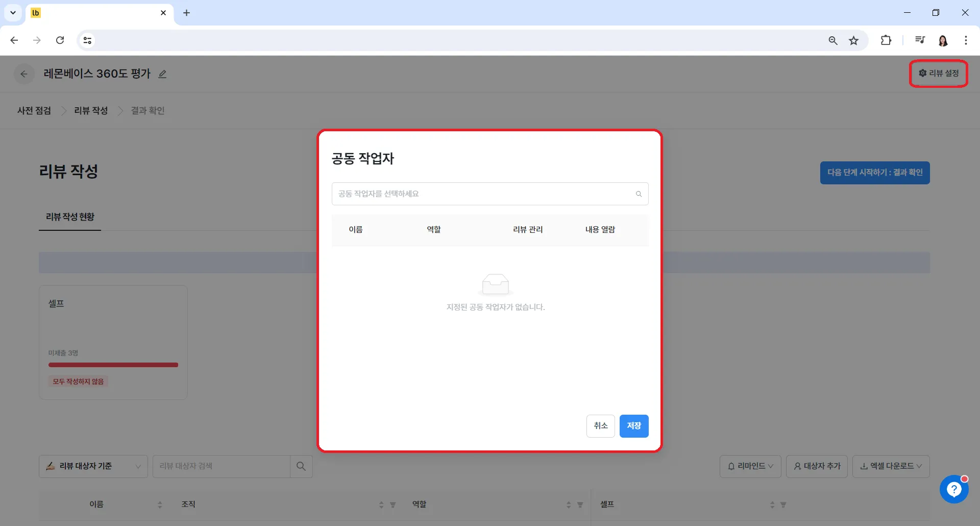
Task: Open the tab search dropdown arrow
Action: pyautogui.click(x=13, y=13)
